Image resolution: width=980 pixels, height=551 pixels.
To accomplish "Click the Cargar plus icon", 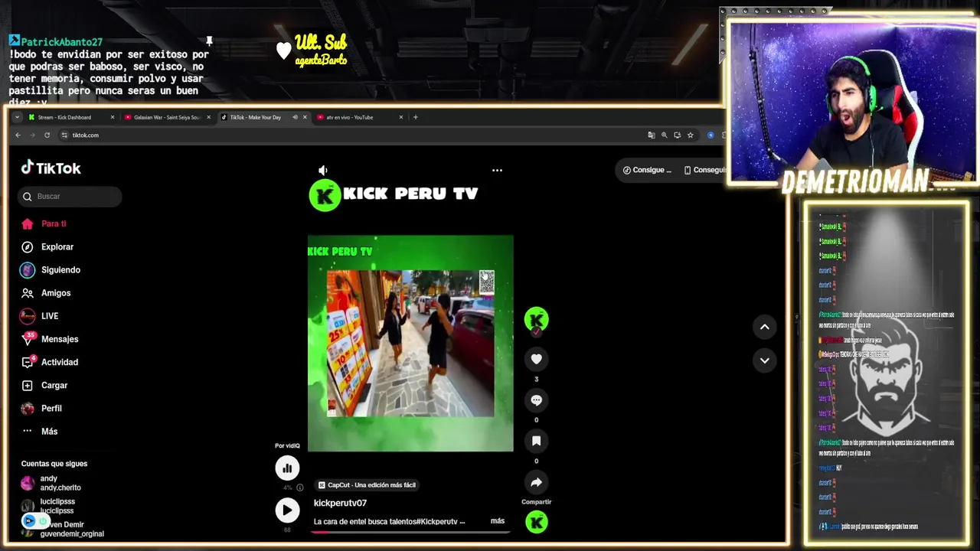I will pyautogui.click(x=28, y=386).
